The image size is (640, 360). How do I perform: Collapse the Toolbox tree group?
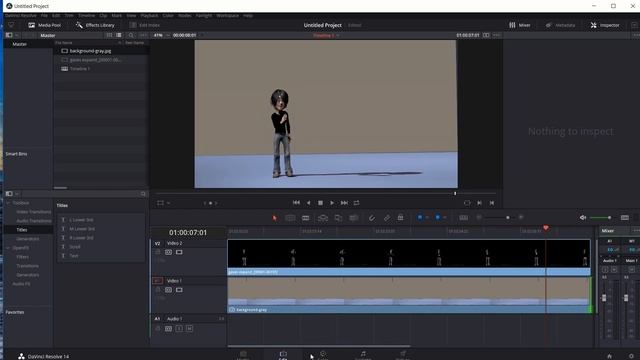pos(8,203)
